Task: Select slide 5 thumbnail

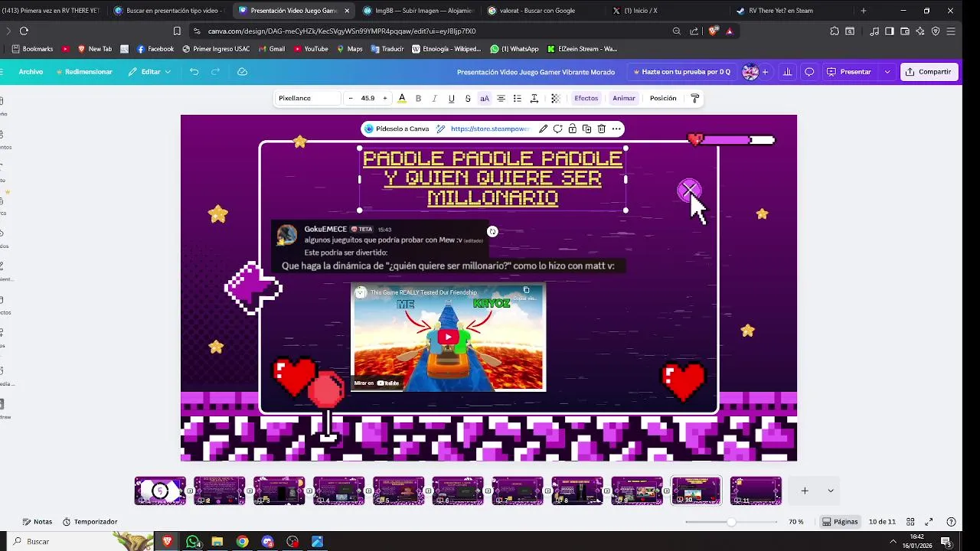Action: (x=398, y=491)
